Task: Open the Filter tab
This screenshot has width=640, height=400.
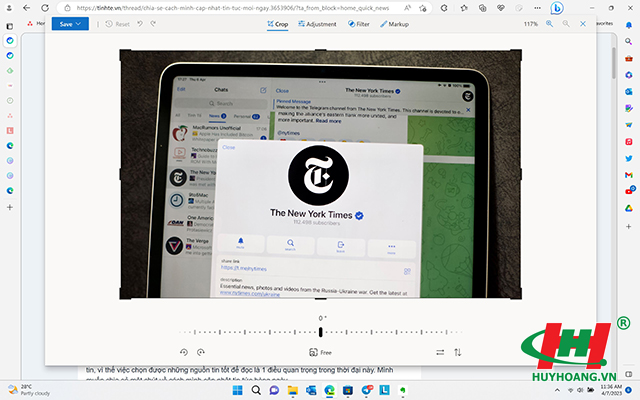Action: pos(358,24)
